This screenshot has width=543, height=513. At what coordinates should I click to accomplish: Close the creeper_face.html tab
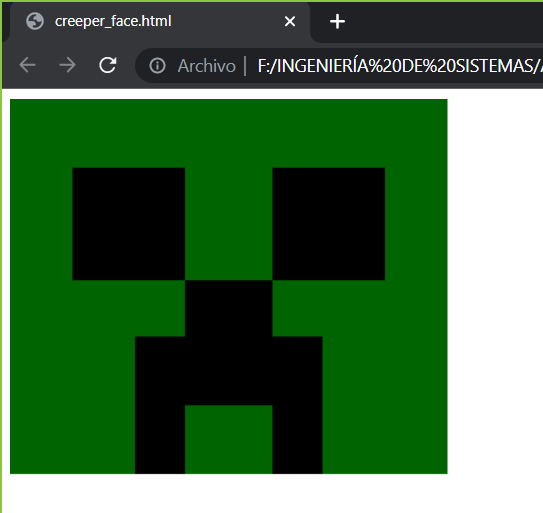click(290, 21)
